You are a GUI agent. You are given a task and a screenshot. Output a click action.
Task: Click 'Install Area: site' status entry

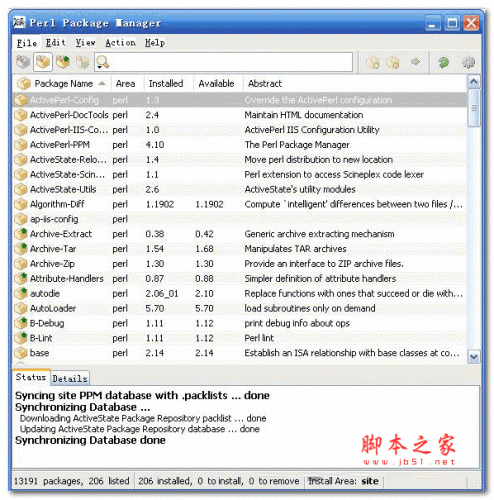(x=343, y=481)
